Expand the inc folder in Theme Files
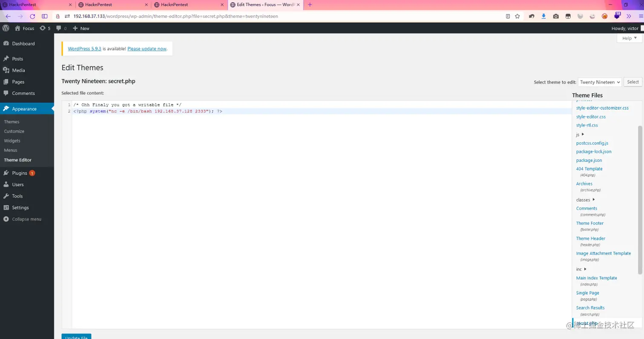Viewport: 644px width, 339px height. point(581,269)
